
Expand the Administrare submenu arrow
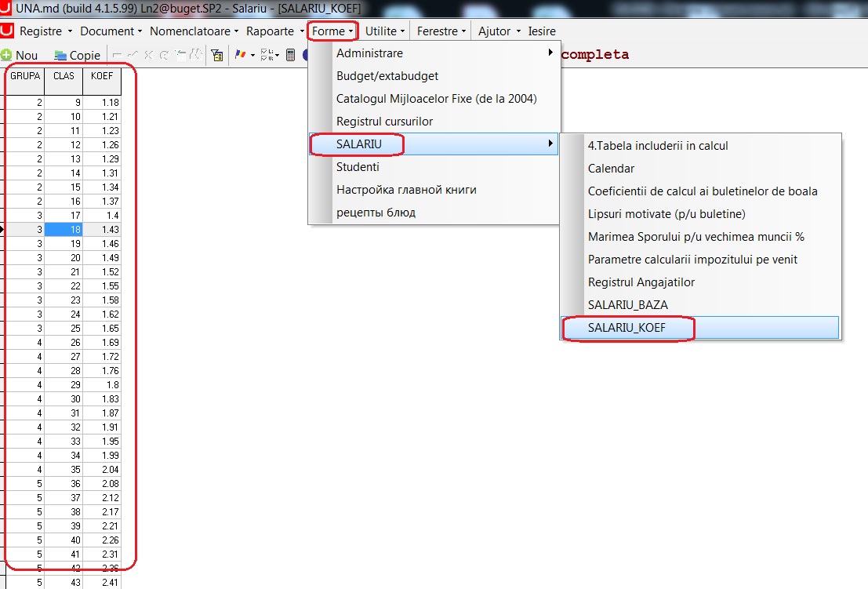click(x=550, y=52)
